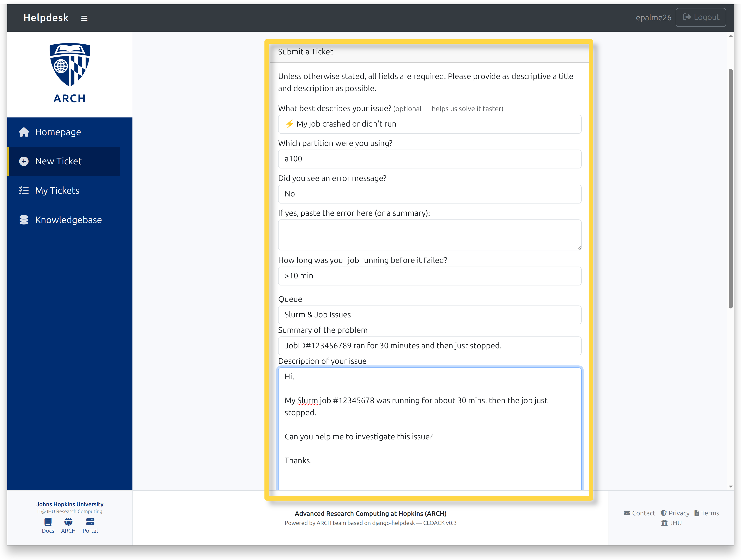Open the JHU link in footer
741x560 pixels.
[671, 523]
